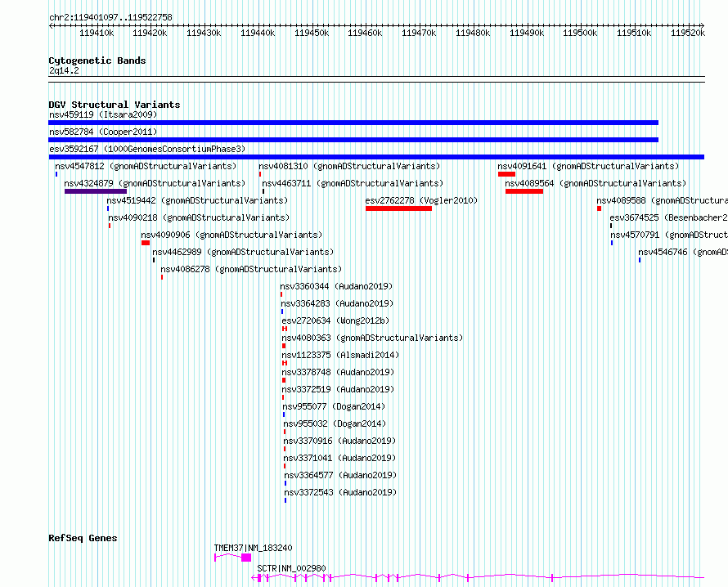Click the esv3674525 Besenbacher variant label

(668, 217)
